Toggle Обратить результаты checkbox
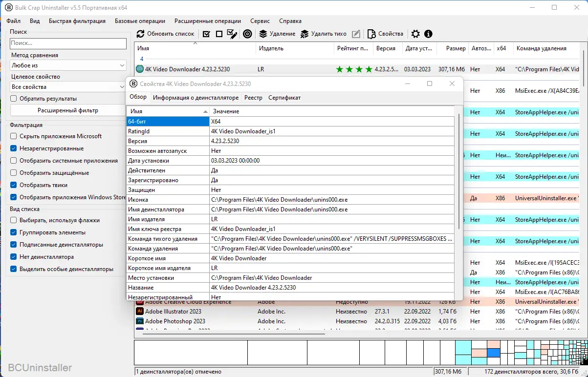Screen dimensions: 588x377 pyautogui.click(x=14, y=98)
